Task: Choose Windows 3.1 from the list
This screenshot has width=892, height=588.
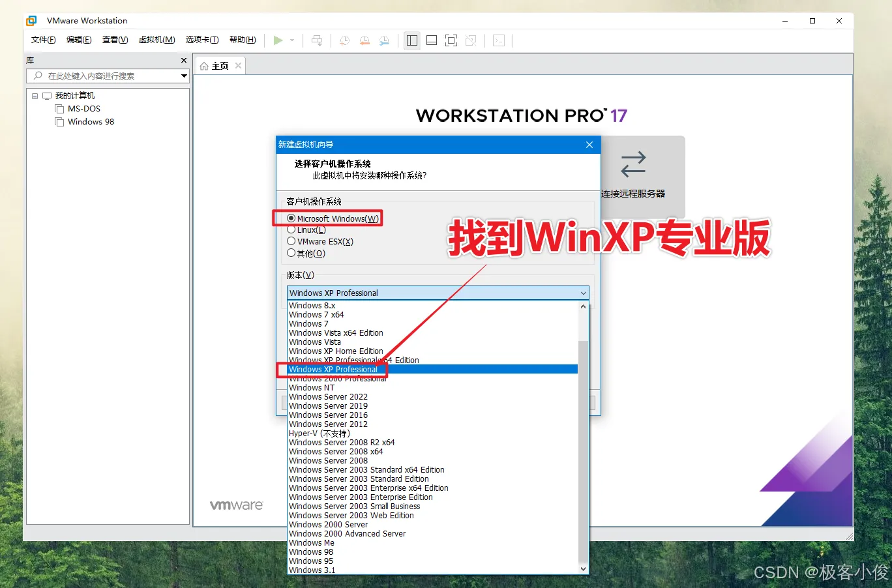Action: 433,570
